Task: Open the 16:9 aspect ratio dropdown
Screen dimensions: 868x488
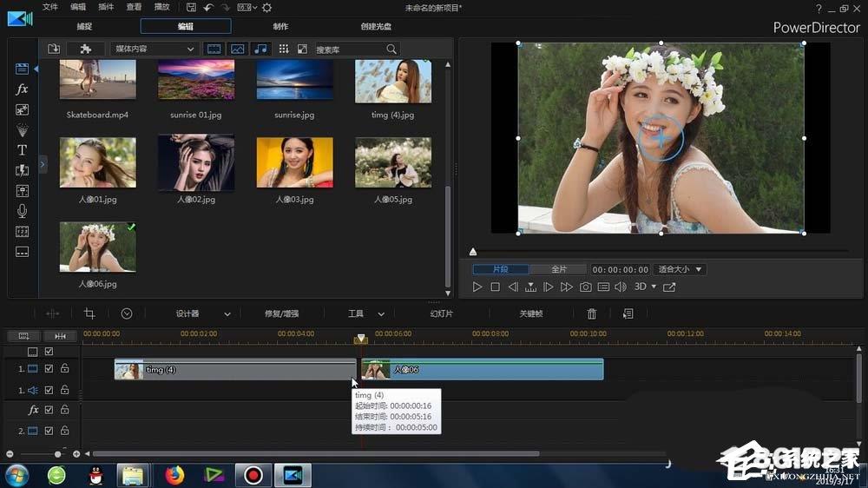Action: pos(247,7)
